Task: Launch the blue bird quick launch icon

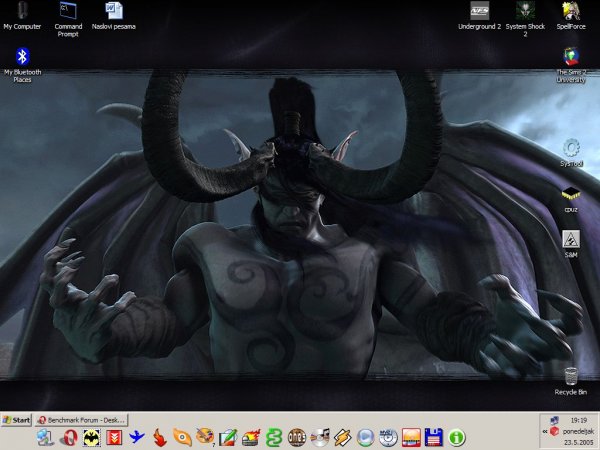Action: [x=137, y=437]
